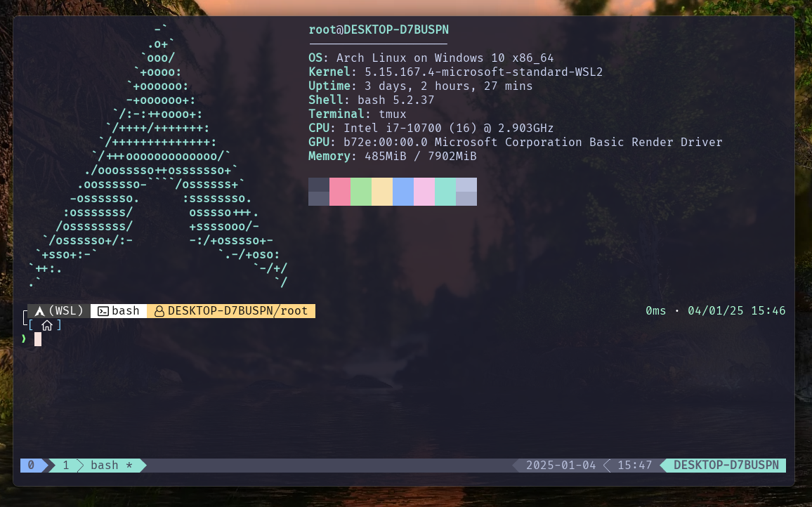
Task: Place cursor at the command prompt input
Action: pos(38,339)
